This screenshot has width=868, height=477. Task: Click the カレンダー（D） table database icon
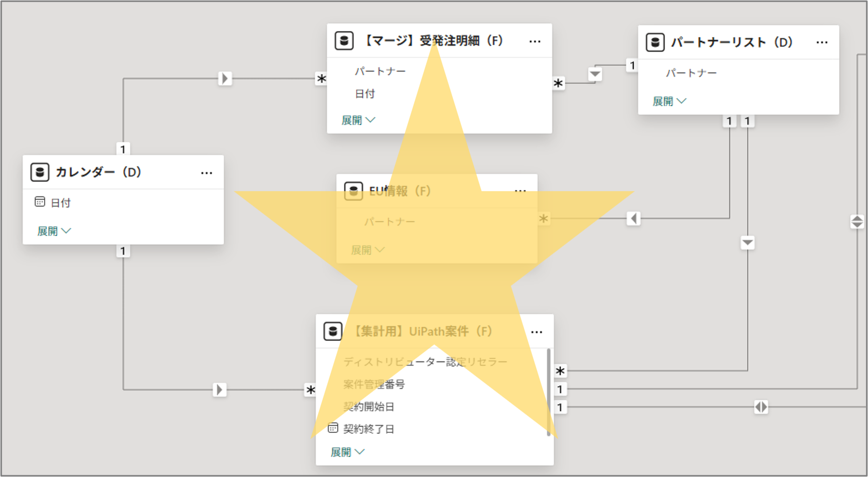(x=40, y=172)
